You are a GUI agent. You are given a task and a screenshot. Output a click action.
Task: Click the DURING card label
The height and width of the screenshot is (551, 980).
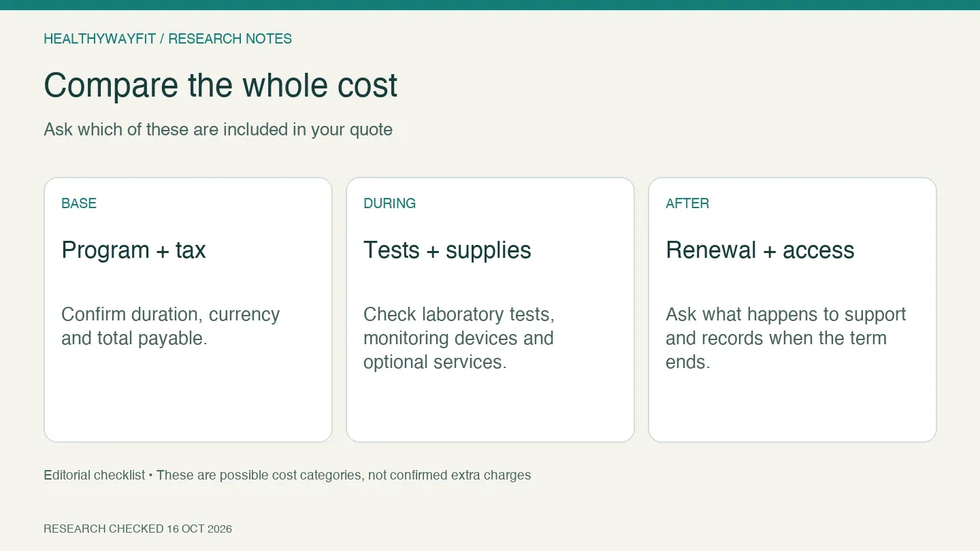(389, 203)
